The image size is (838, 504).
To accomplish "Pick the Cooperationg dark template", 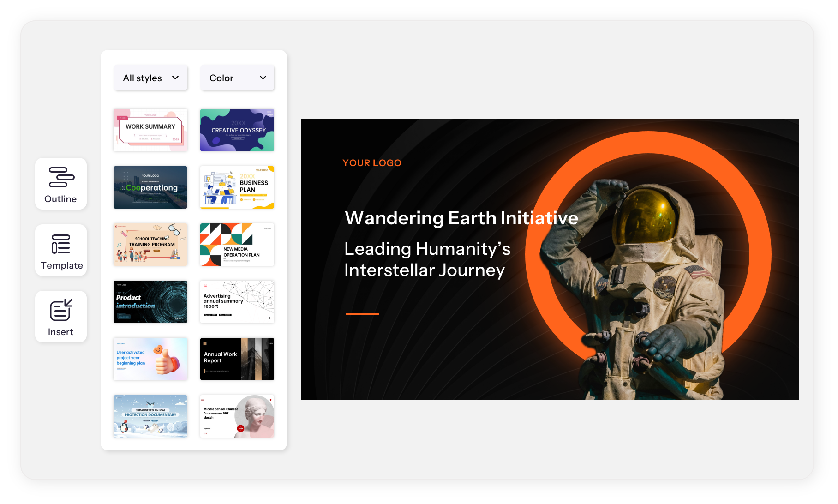I will (x=150, y=187).
